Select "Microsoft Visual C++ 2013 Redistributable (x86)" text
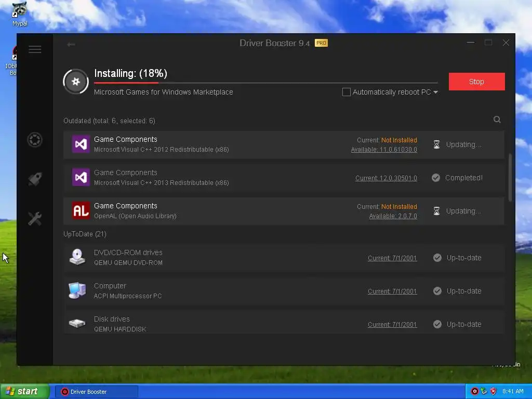The width and height of the screenshot is (532, 399). coord(162,183)
